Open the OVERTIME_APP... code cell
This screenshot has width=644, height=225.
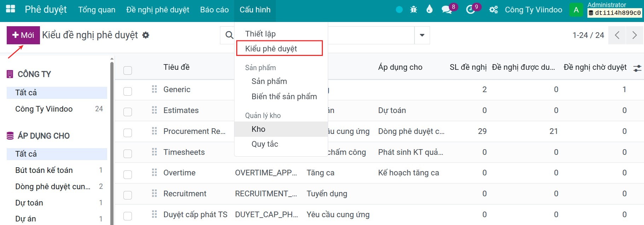pos(266,173)
